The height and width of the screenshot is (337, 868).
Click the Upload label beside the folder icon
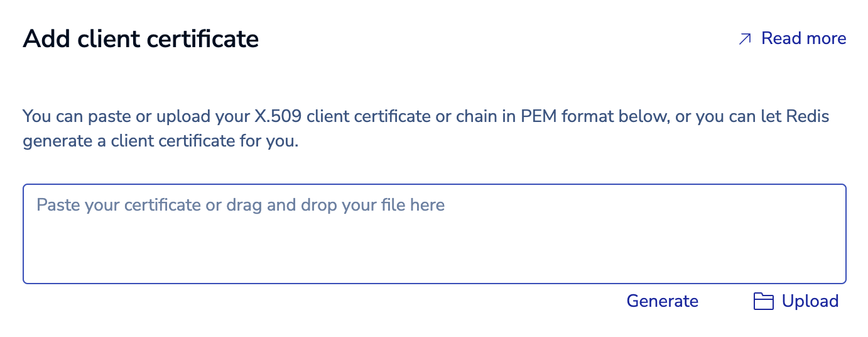tap(810, 302)
